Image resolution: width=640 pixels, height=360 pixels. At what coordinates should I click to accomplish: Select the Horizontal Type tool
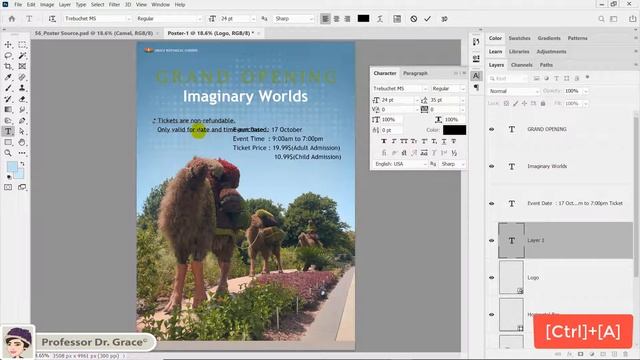click(8, 131)
